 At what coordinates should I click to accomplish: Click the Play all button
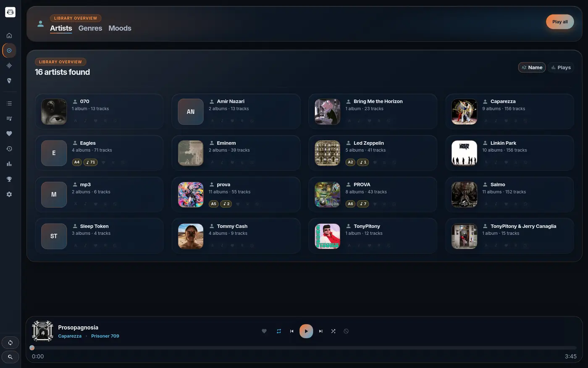560,22
